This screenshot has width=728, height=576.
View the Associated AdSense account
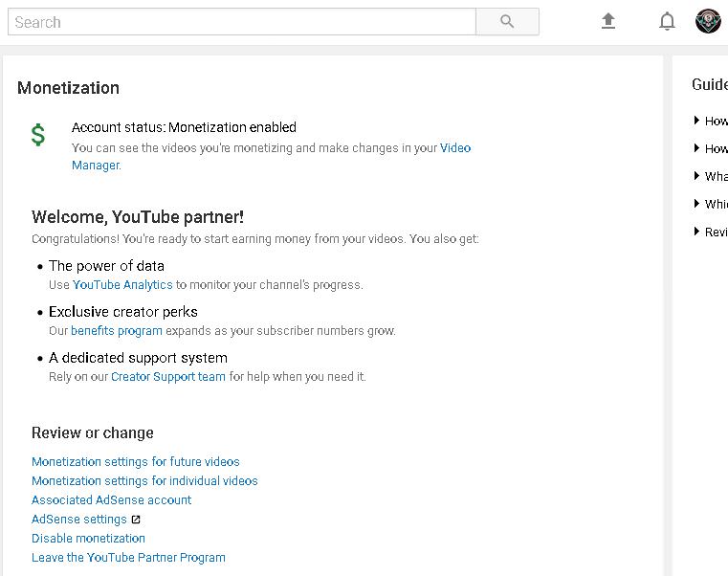tap(111, 499)
